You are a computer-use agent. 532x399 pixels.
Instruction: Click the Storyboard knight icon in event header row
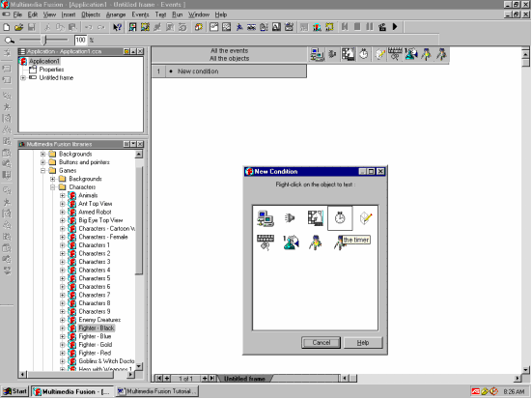point(349,54)
